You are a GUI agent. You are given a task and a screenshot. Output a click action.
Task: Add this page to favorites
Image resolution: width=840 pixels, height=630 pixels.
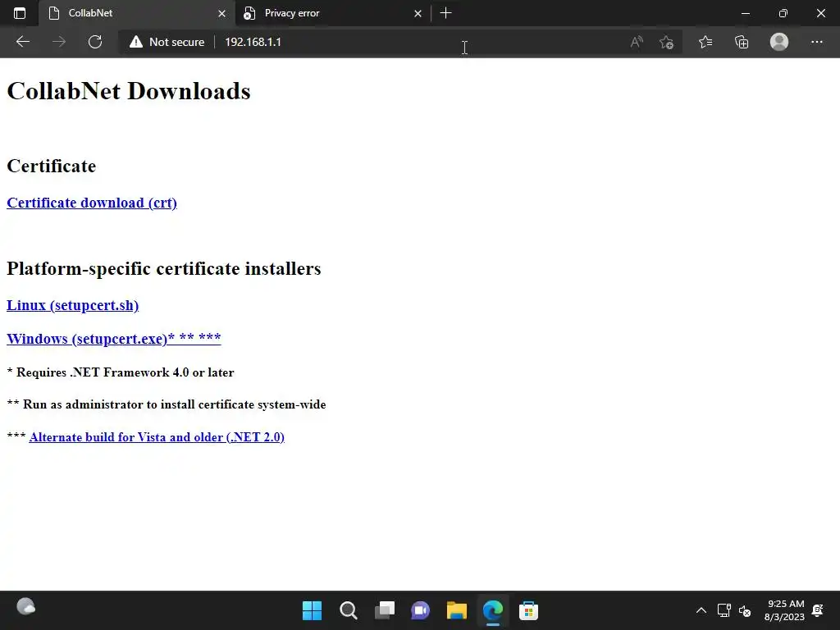point(666,42)
